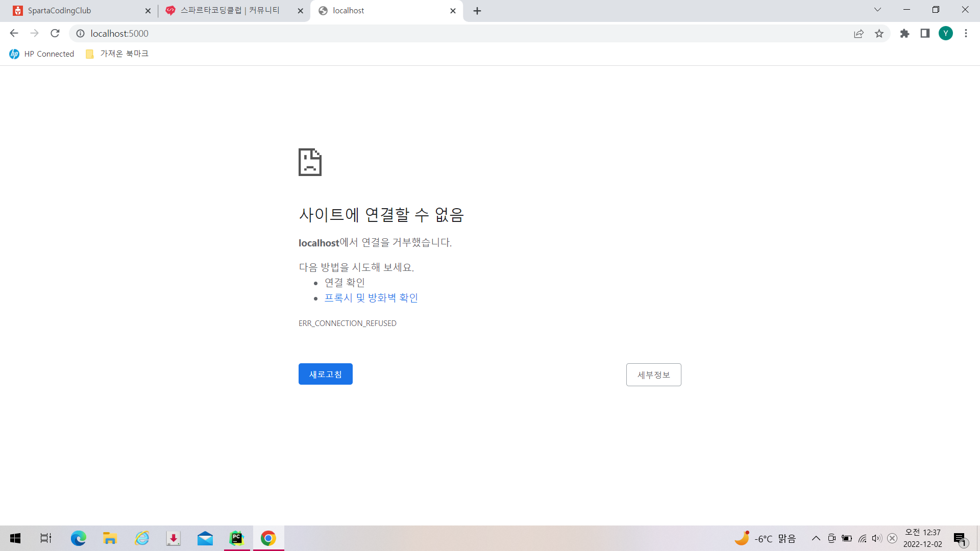Open Wi-Fi network tray icon
This screenshot has height=551, width=980.
[x=862, y=538]
